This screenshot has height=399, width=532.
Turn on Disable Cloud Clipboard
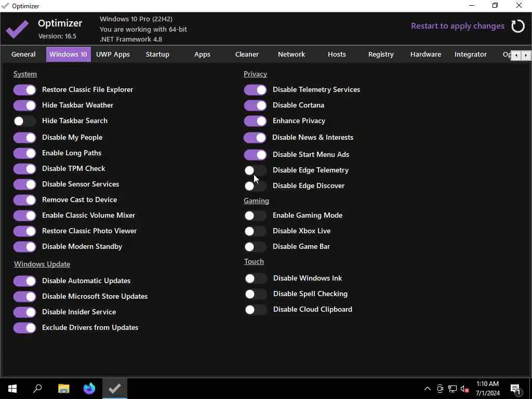(x=256, y=310)
